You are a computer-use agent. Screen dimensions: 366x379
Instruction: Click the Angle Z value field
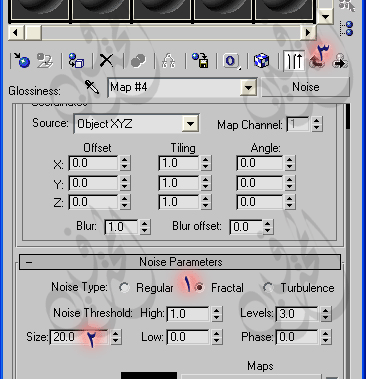tap(260, 202)
